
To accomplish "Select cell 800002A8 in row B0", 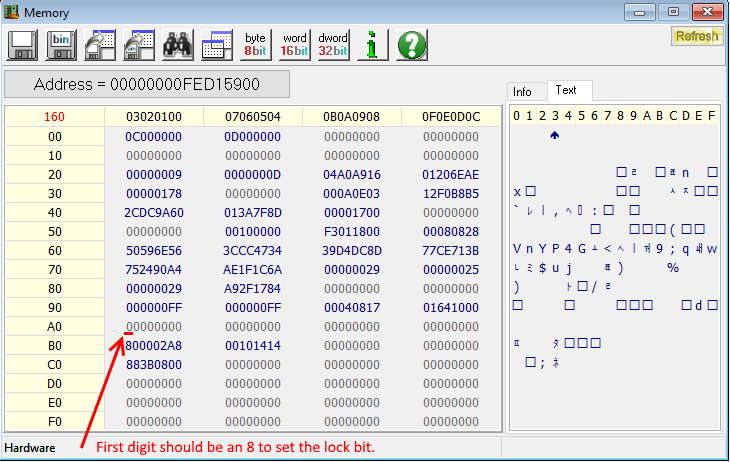I will click(154, 346).
